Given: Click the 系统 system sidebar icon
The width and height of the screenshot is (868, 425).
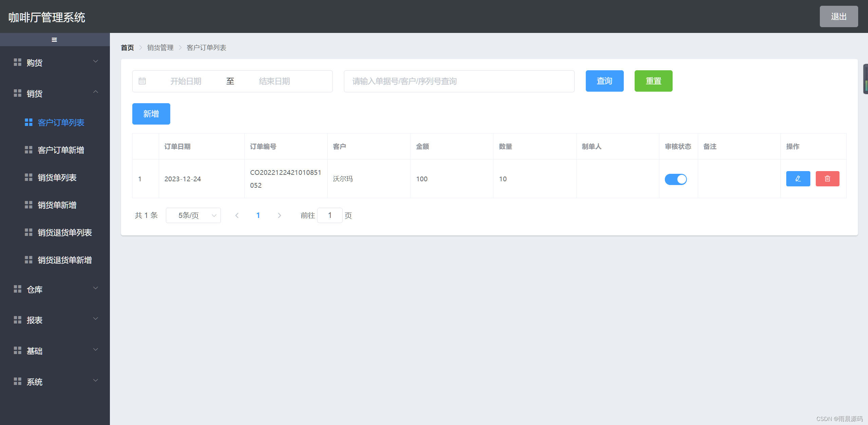Looking at the screenshot, I should tap(18, 381).
